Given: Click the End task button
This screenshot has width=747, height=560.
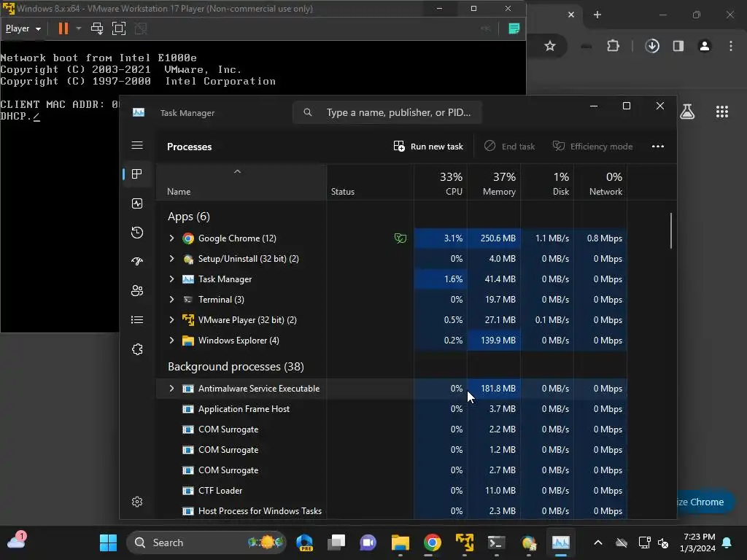Looking at the screenshot, I should pos(510,147).
